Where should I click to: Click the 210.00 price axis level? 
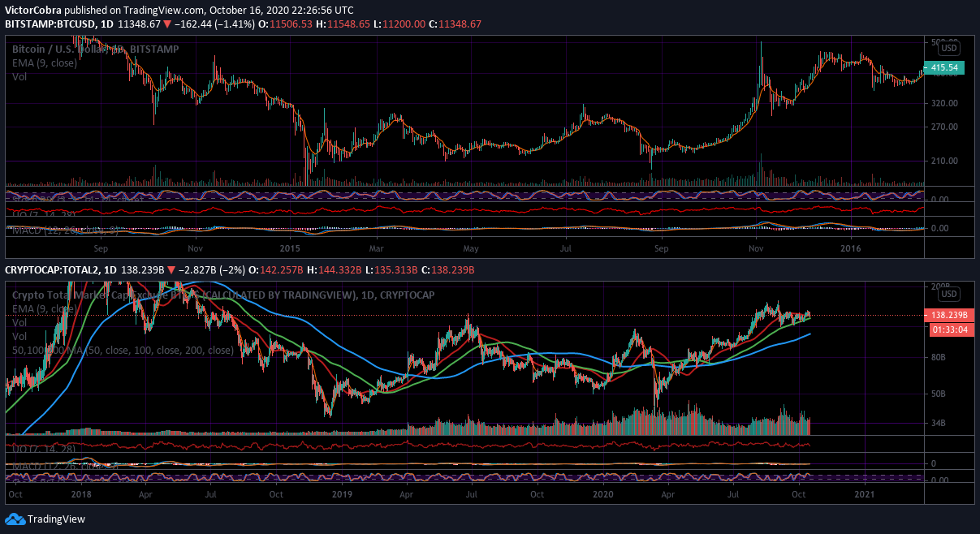pos(943,161)
